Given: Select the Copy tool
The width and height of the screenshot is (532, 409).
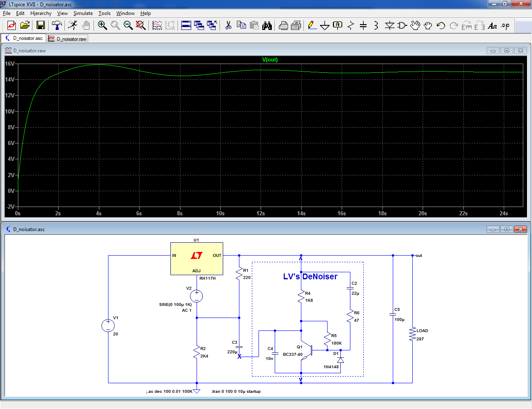Looking at the screenshot, I should pos(241,26).
